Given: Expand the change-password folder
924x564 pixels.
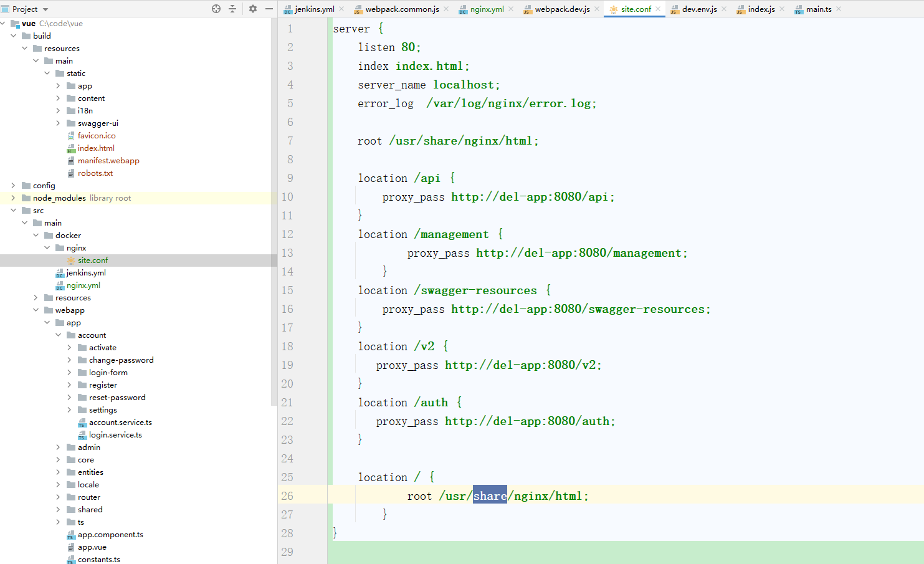Looking at the screenshot, I should click(x=69, y=360).
